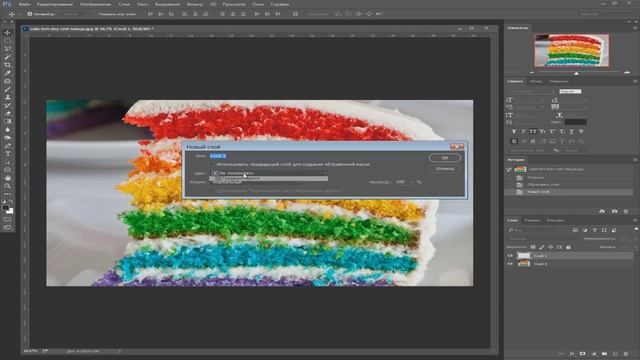Open the Окно menu
Screen dimensions: 640x360
click(258, 4)
